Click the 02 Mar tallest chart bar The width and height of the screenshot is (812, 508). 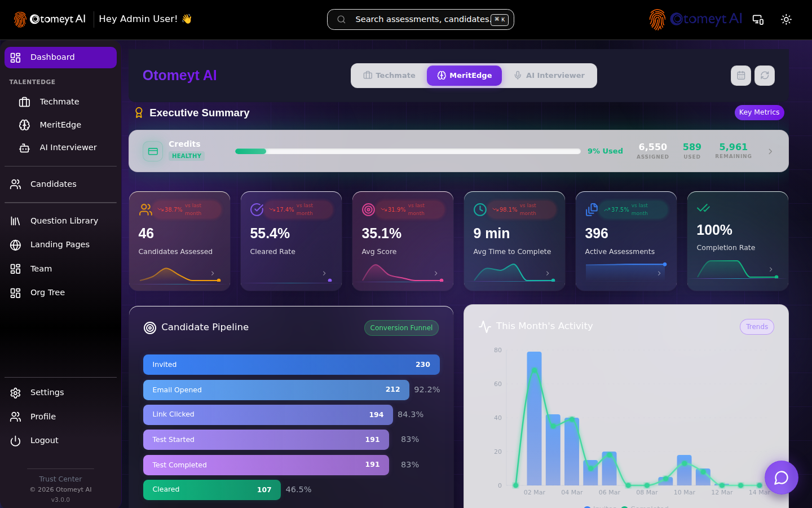tap(534, 418)
